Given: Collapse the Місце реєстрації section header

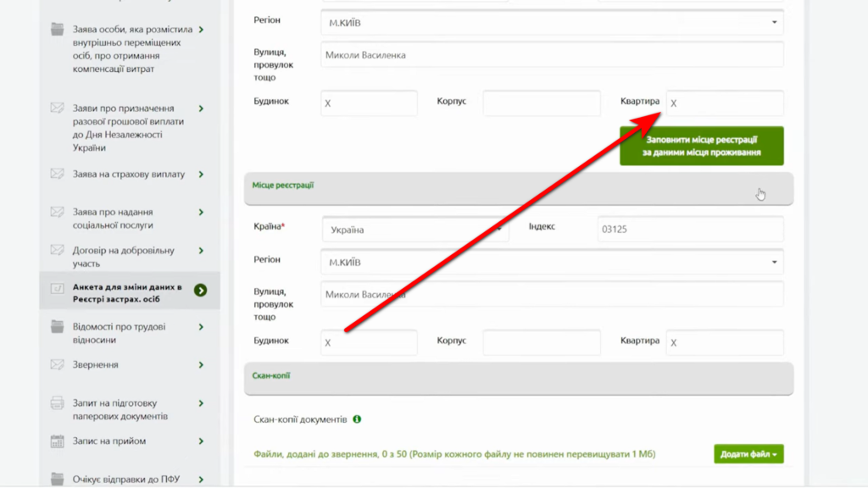Looking at the screenshot, I should click(x=518, y=188).
